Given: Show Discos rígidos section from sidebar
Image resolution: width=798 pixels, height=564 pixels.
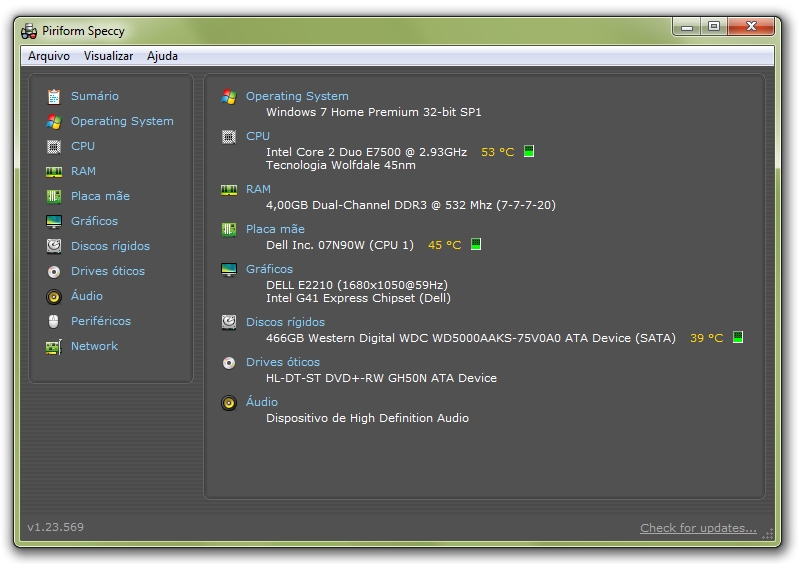Looking at the screenshot, I should [110, 246].
